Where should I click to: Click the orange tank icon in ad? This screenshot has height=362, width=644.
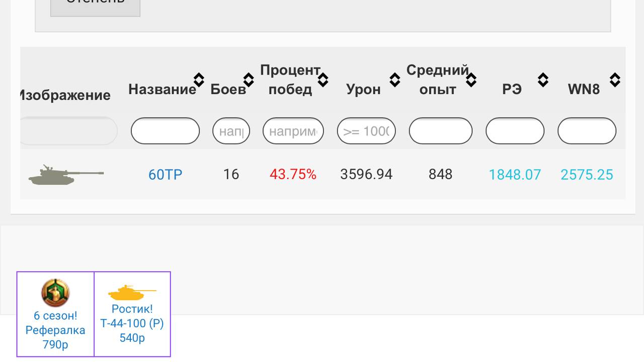[132, 292]
